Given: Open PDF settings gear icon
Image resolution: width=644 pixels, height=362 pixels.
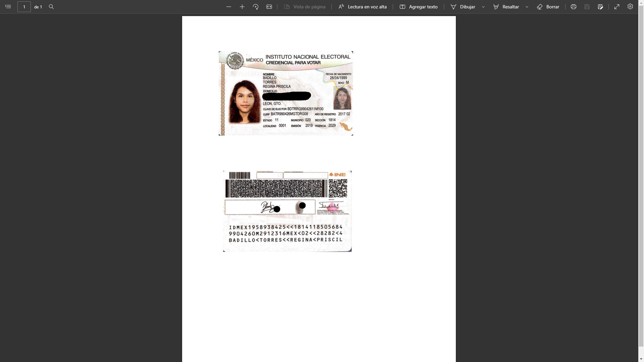Looking at the screenshot, I should pyautogui.click(x=630, y=7).
